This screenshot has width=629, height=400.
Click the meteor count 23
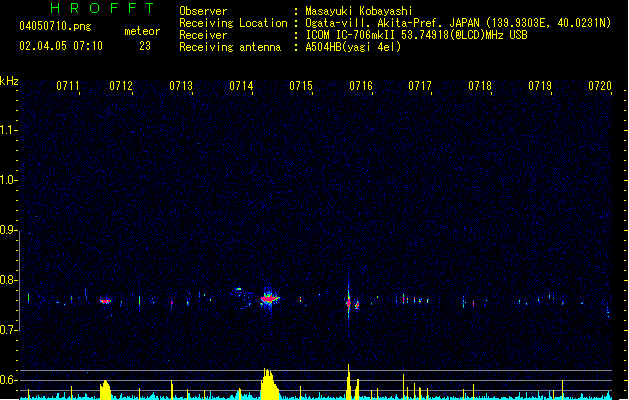click(145, 46)
